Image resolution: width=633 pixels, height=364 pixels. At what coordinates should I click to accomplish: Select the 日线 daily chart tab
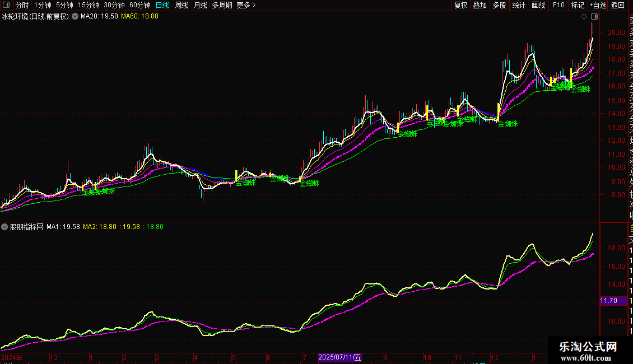click(x=162, y=5)
